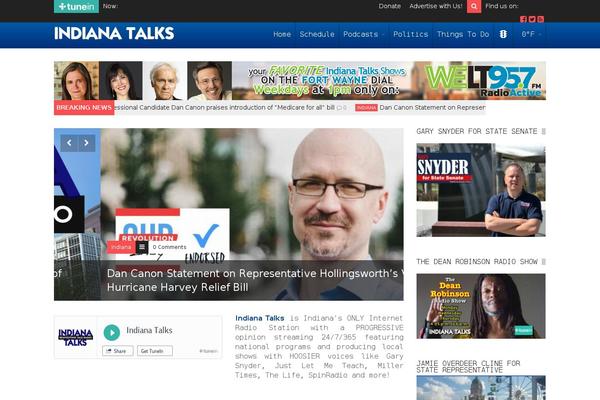Viewport: 600px width, 400px height.
Task: Open the Dan Canon Statement ticker item
Action: [432, 108]
